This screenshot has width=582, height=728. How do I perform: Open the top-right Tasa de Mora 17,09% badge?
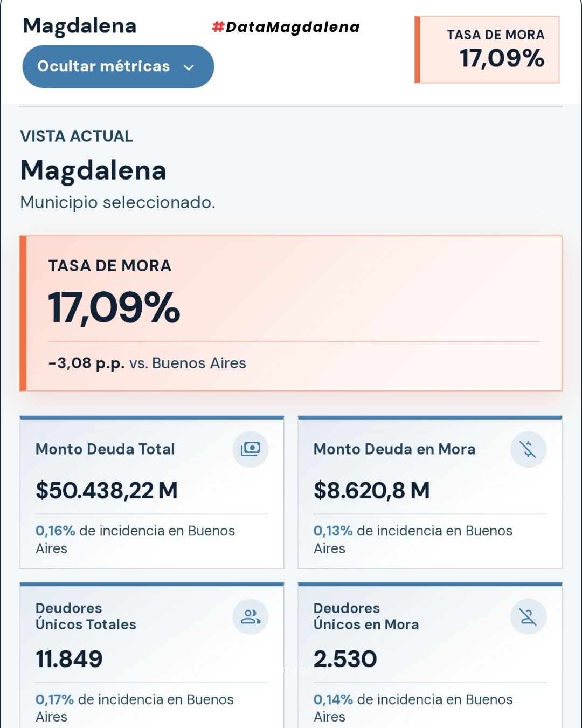[x=487, y=50]
